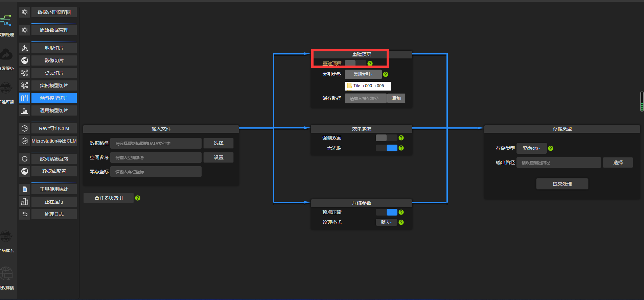Open the 索引类型 dropdown showing 常规索引

tap(363, 74)
